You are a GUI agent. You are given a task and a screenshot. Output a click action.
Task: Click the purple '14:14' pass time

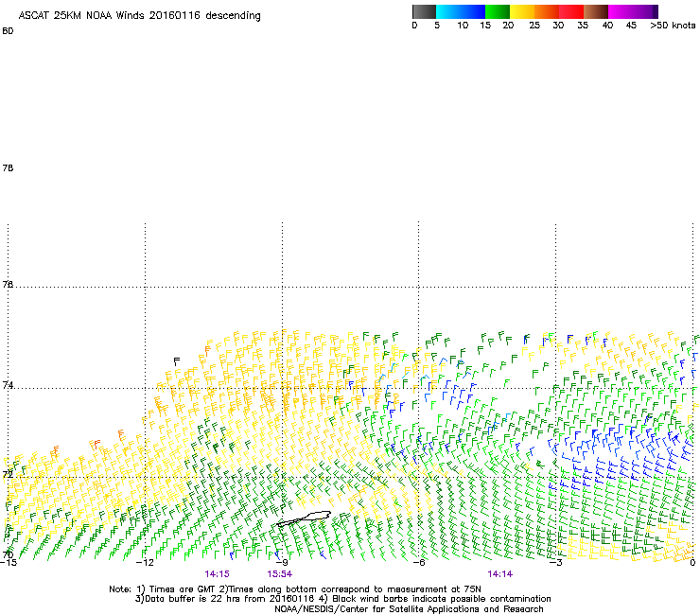500,574
